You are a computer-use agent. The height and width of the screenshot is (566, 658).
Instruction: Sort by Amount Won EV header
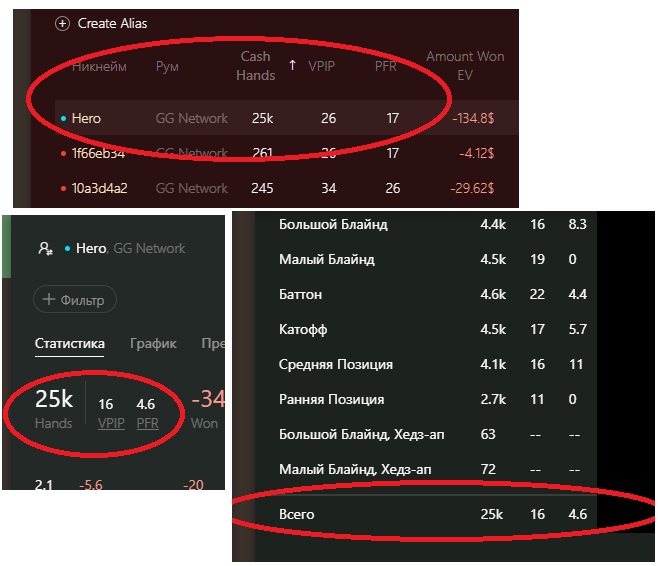(x=465, y=66)
